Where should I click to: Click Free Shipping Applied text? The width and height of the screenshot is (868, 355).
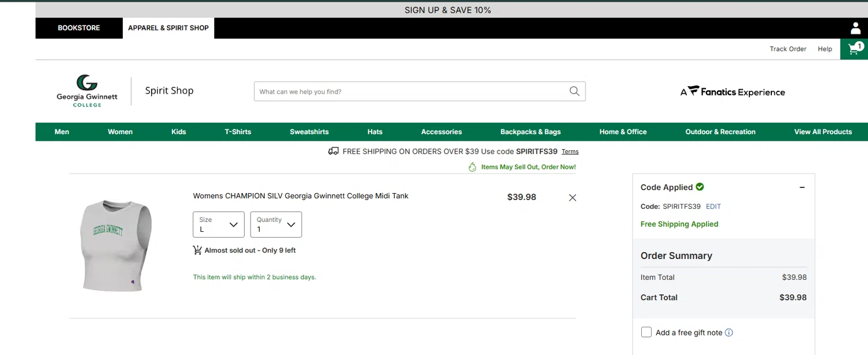(x=679, y=224)
